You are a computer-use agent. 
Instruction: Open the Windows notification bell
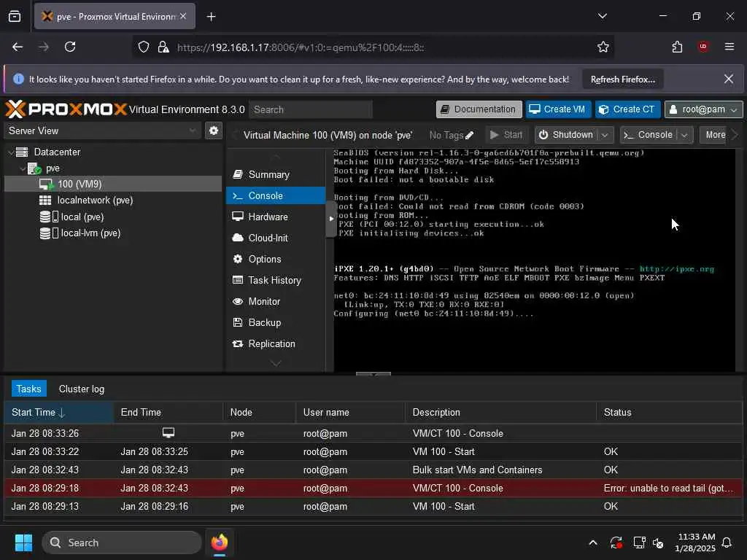[x=727, y=542]
